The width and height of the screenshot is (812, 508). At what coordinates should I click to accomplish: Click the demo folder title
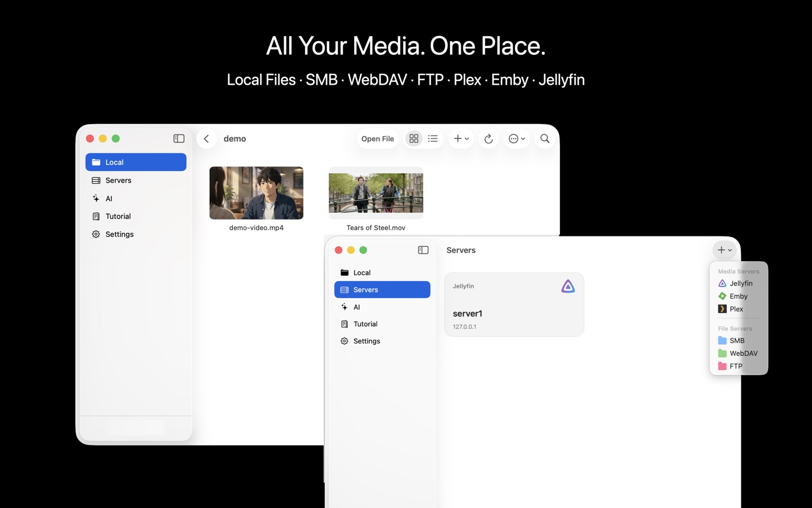point(235,139)
